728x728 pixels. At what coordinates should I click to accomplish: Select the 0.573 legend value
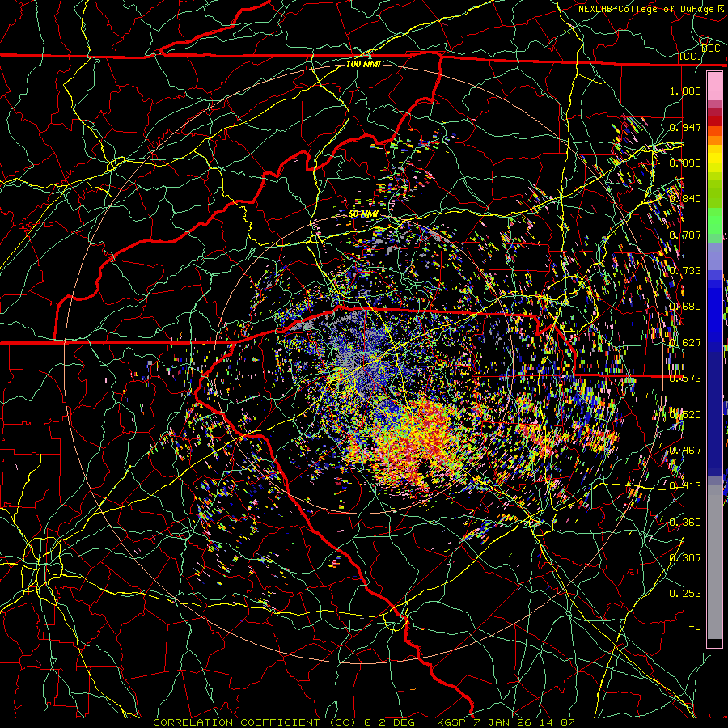[x=685, y=379]
